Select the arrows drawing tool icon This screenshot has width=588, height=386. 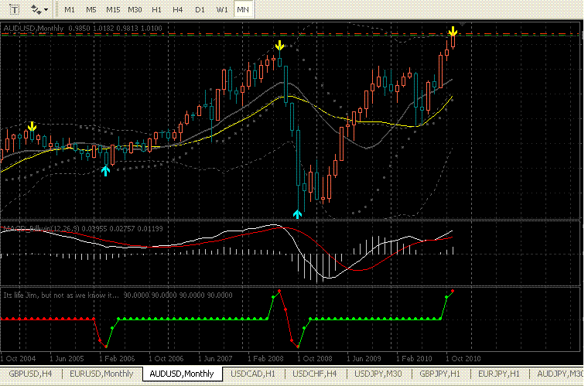(36, 9)
